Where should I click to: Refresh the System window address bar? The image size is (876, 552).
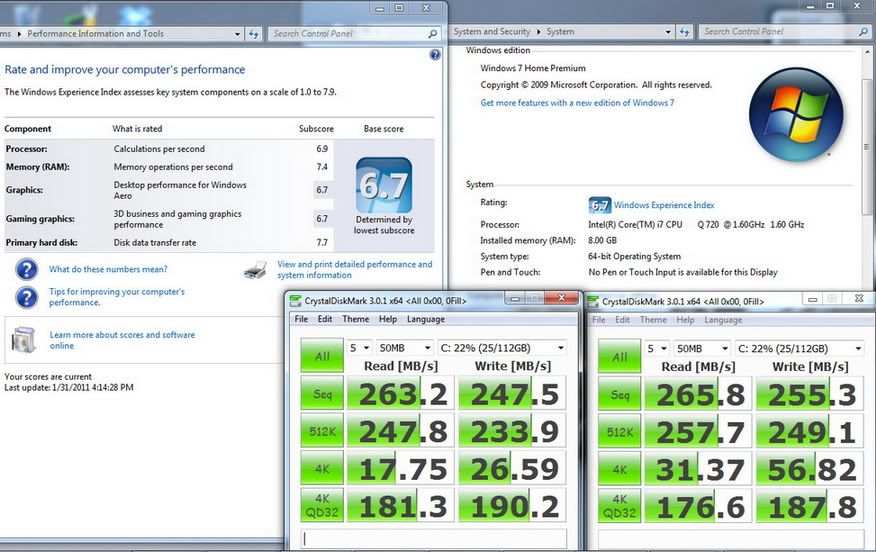[685, 32]
